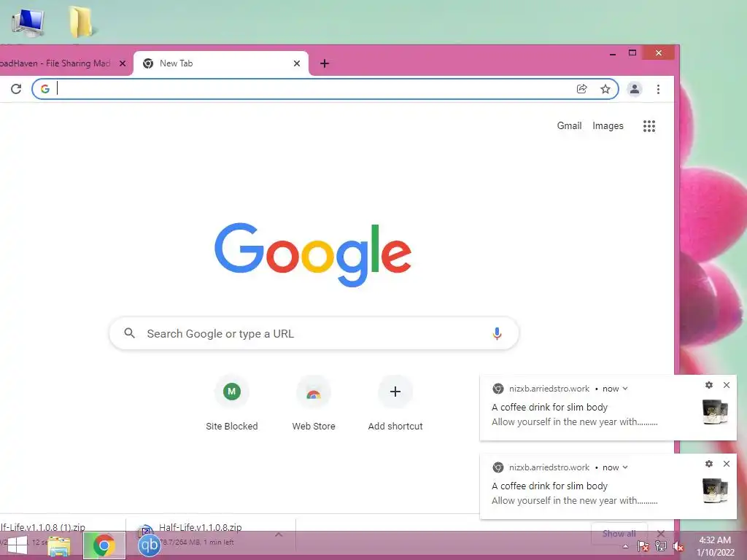Viewport: 747px width, 560px height.
Task: Click the Chrome taskbar icon
Action: (104, 545)
